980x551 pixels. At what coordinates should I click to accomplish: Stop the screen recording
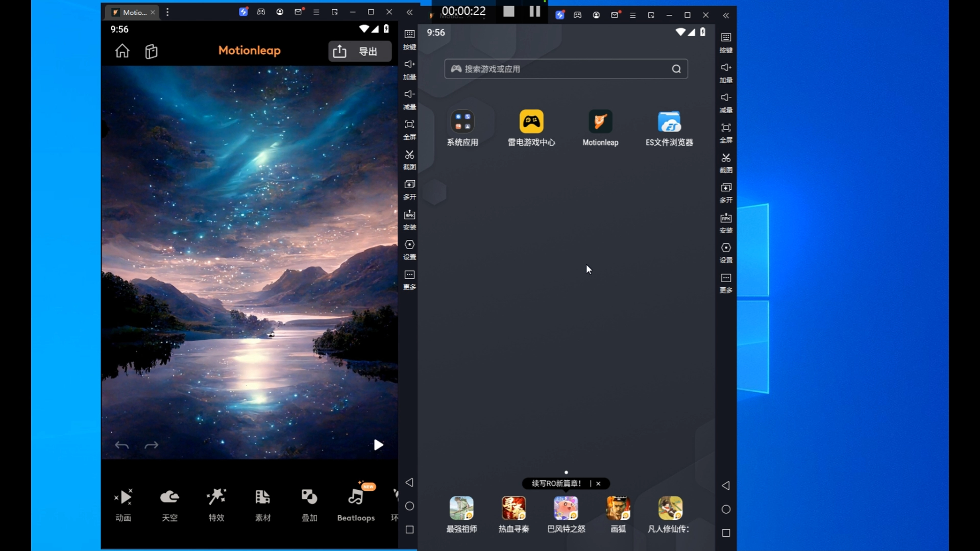pyautogui.click(x=509, y=11)
